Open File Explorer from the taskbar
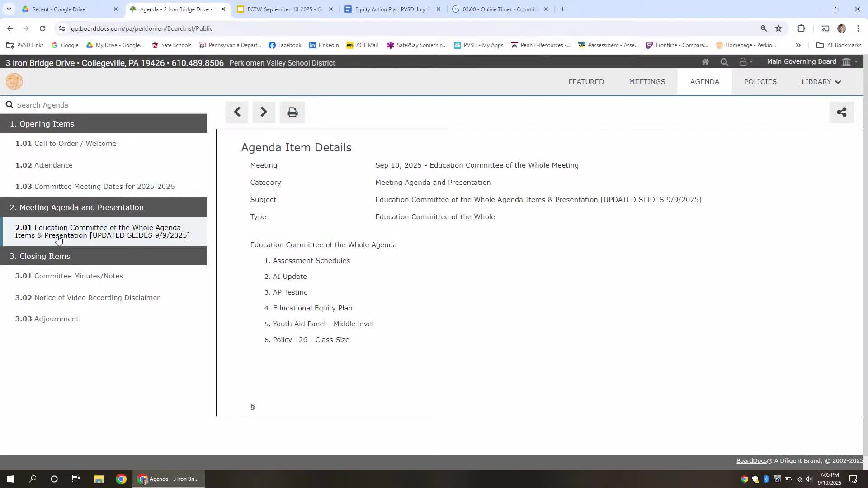The image size is (868, 488). [99, 479]
